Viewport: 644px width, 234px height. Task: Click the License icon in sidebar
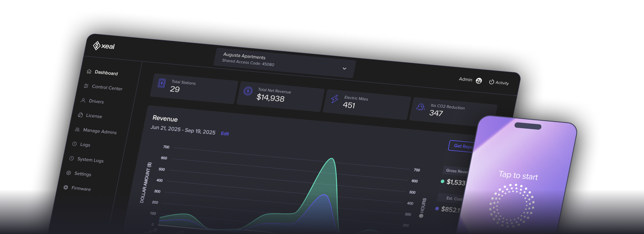pyautogui.click(x=80, y=115)
